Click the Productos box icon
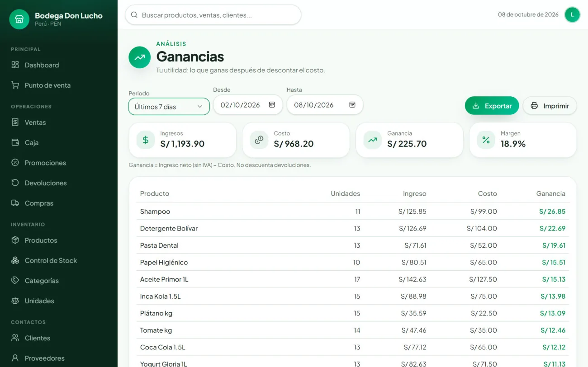 click(x=15, y=240)
